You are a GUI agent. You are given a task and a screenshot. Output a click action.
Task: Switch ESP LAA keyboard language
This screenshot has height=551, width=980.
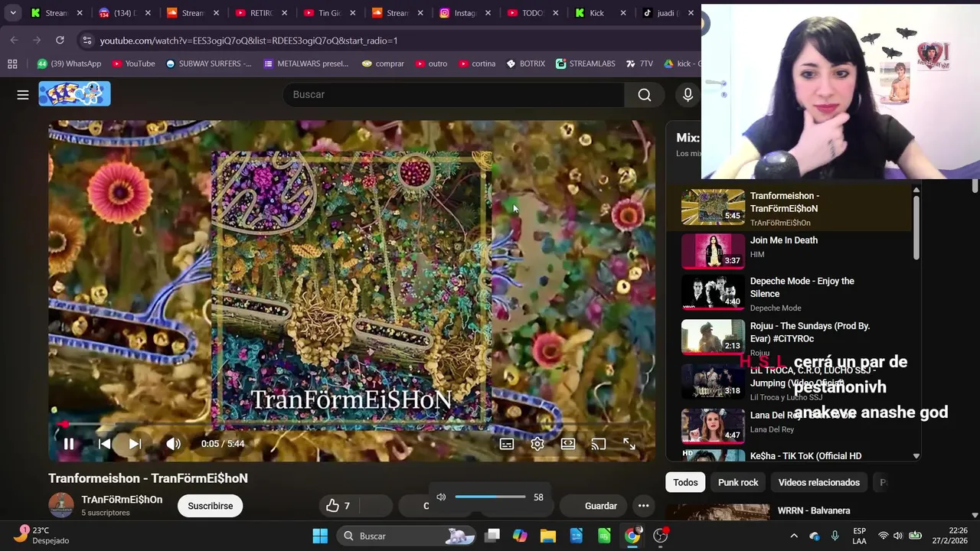click(859, 536)
